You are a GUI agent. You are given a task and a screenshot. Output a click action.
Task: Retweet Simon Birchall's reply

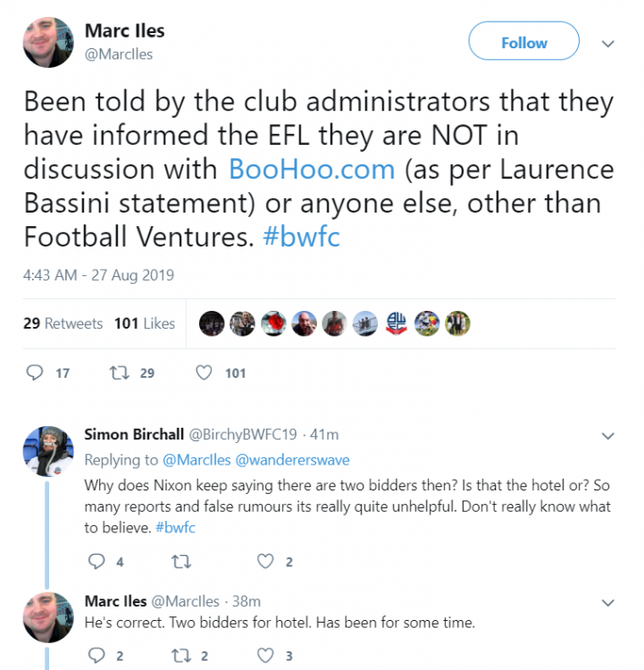[x=181, y=561]
